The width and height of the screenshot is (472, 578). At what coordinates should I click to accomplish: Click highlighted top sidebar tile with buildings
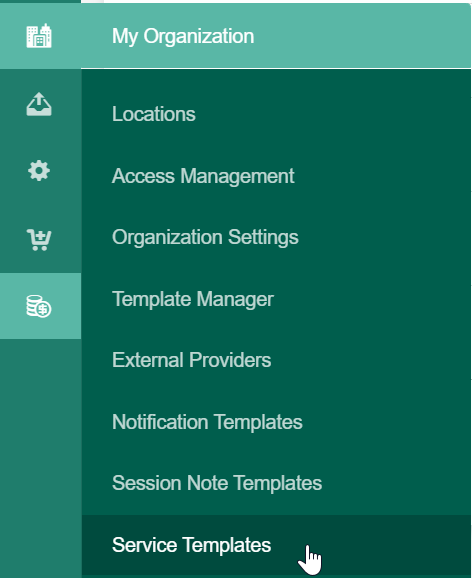pos(41,36)
